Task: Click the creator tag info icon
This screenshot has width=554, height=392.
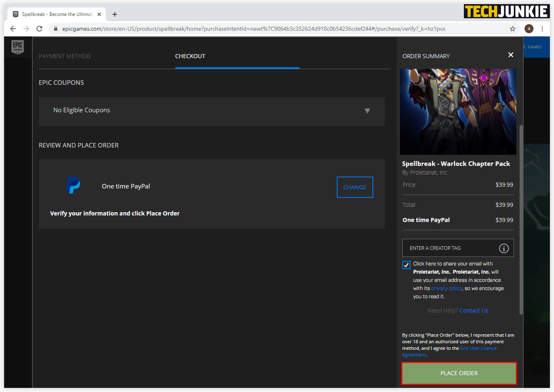Action: tap(504, 248)
